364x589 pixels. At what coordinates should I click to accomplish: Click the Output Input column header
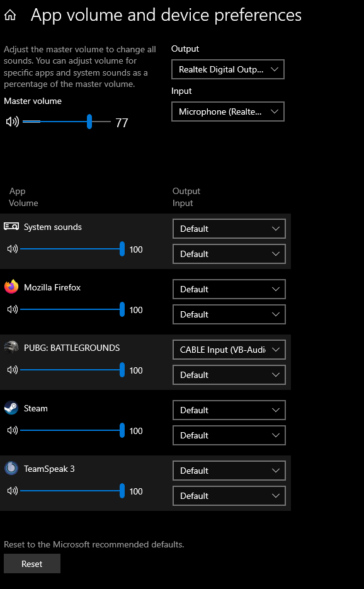186,197
